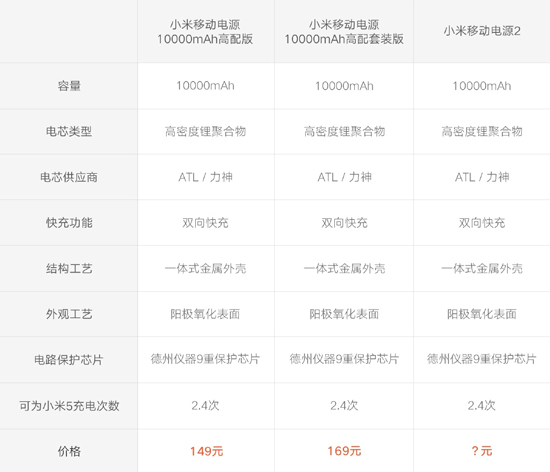
Task: Select the 容量 row label
Action: point(69,86)
